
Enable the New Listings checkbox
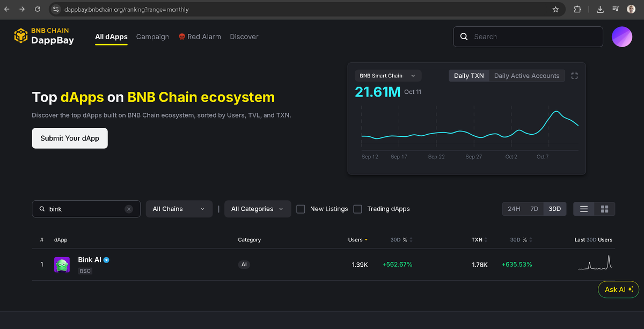[x=301, y=209]
